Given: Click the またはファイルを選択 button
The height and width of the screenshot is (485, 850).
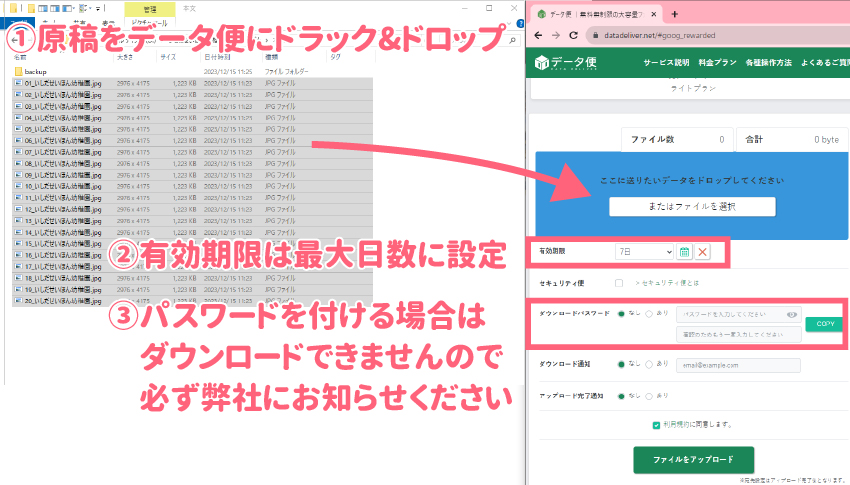Looking at the screenshot, I should click(692, 206).
